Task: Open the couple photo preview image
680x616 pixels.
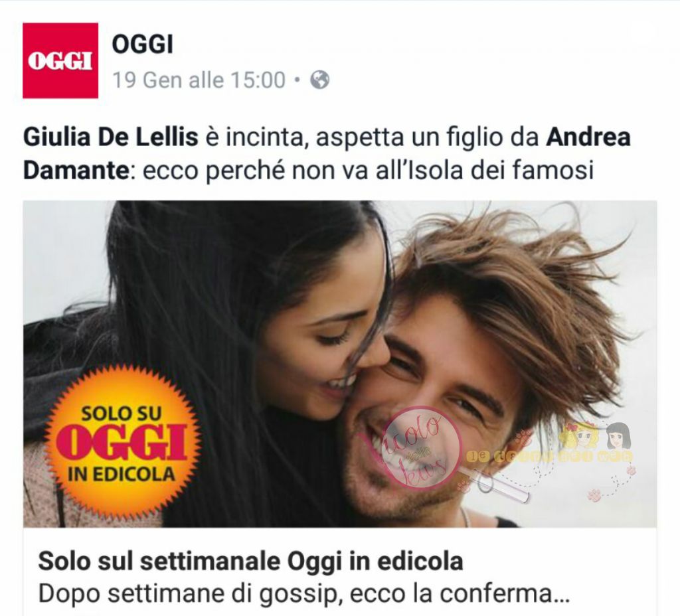Action: (340, 364)
